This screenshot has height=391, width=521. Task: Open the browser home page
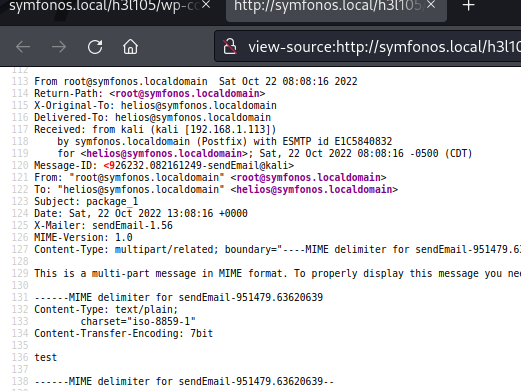click(x=130, y=47)
